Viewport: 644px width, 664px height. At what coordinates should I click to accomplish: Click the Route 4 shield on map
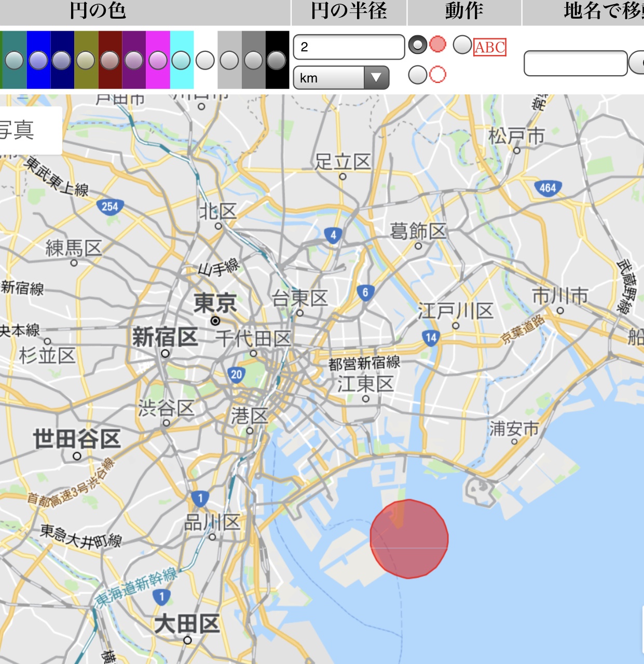coord(333,235)
